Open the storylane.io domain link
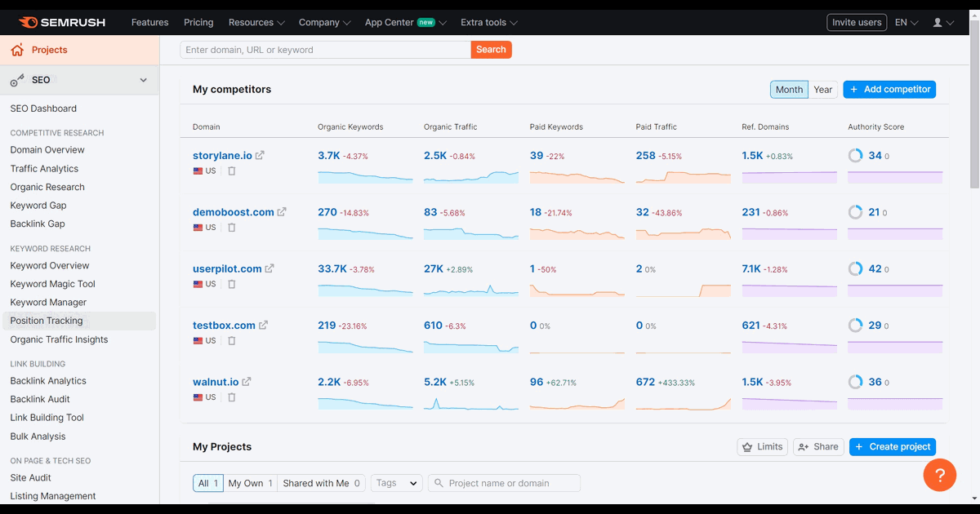Viewport: 980px width, 514px height. coord(223,155)
